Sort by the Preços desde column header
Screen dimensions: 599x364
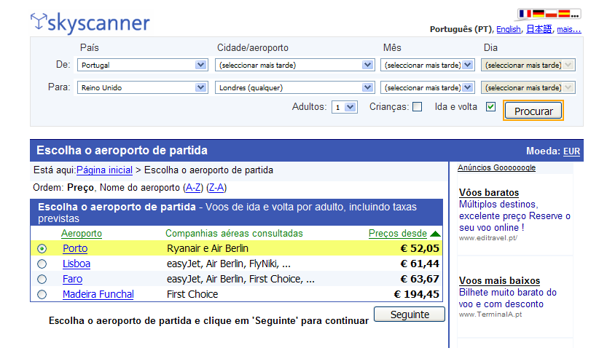pyautogui.click(x=398, y=234)
